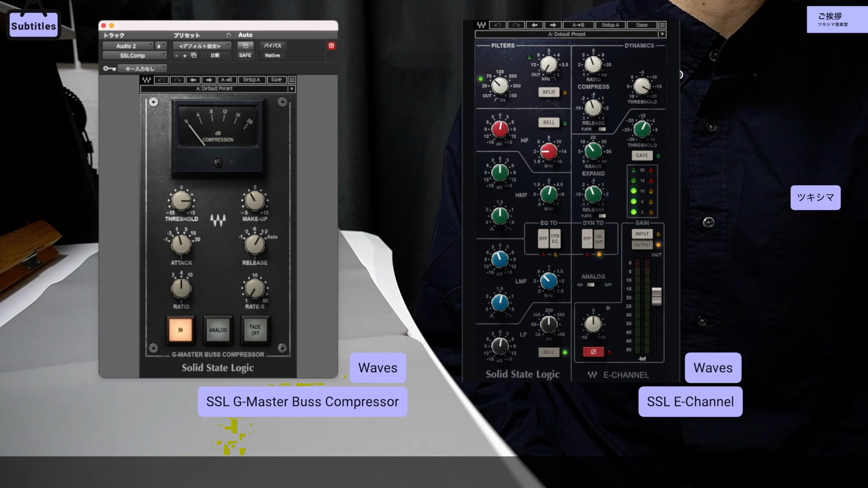
Task: Click the red auto icon in the plugin header
Action: [331, 46]
